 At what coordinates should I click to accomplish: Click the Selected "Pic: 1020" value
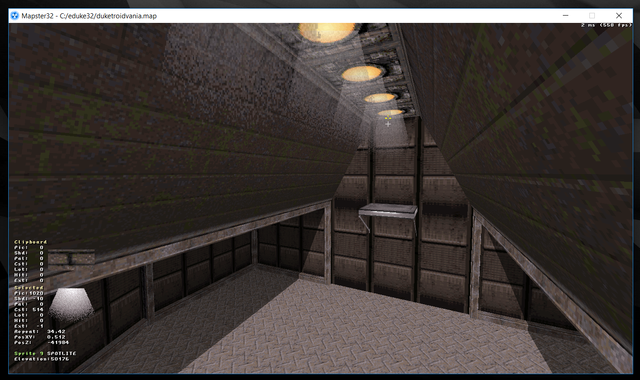point(29,293)
